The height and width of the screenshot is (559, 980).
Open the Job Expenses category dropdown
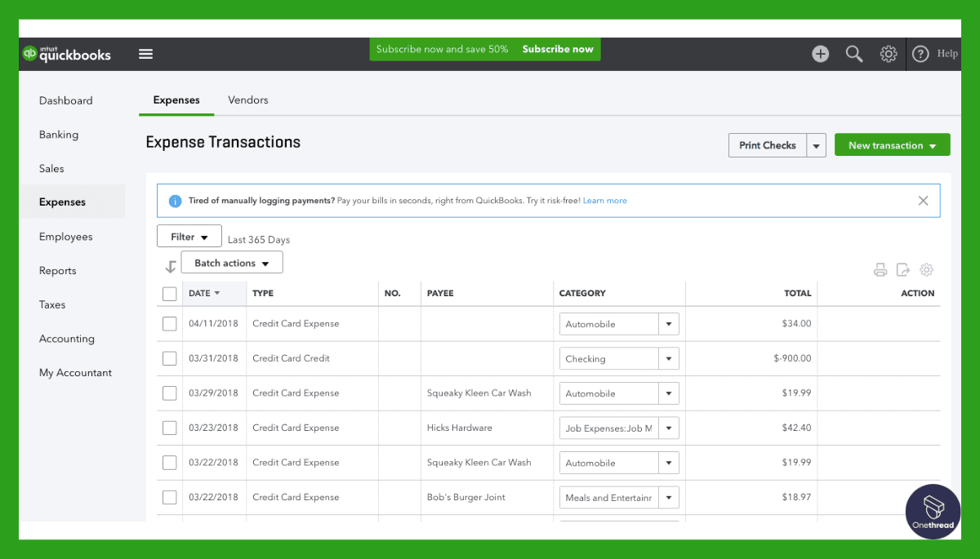tap(669, 428)
